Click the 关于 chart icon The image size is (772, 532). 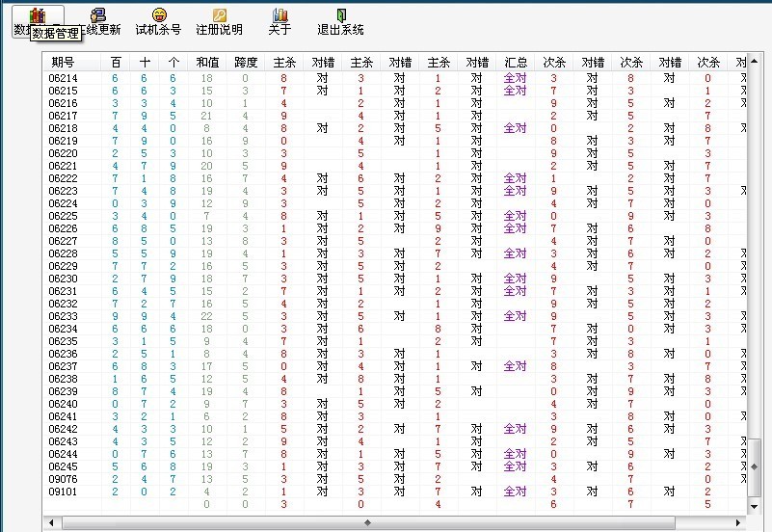[280, 15]
